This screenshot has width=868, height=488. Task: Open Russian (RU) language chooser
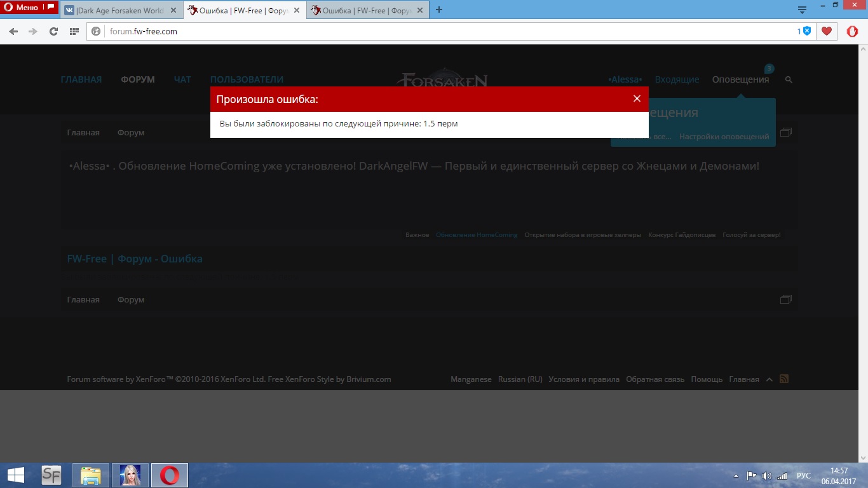520,379
